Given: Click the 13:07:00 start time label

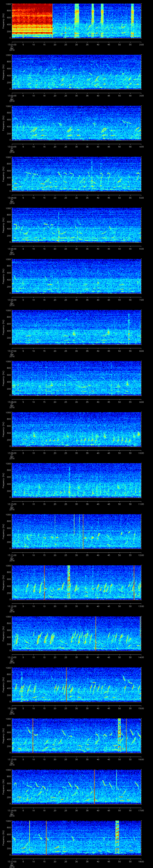Looking at the screenshot, I should [12, 351].
